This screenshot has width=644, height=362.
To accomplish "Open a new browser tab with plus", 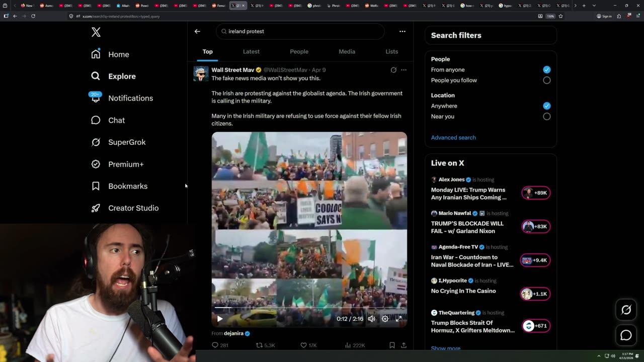I will [584, 6].
